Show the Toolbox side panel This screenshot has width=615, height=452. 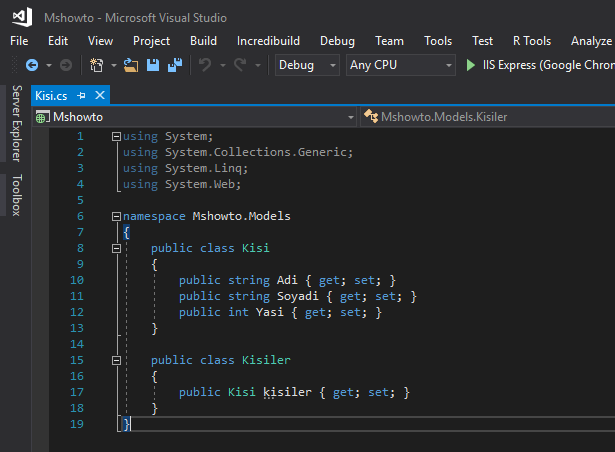16,195
